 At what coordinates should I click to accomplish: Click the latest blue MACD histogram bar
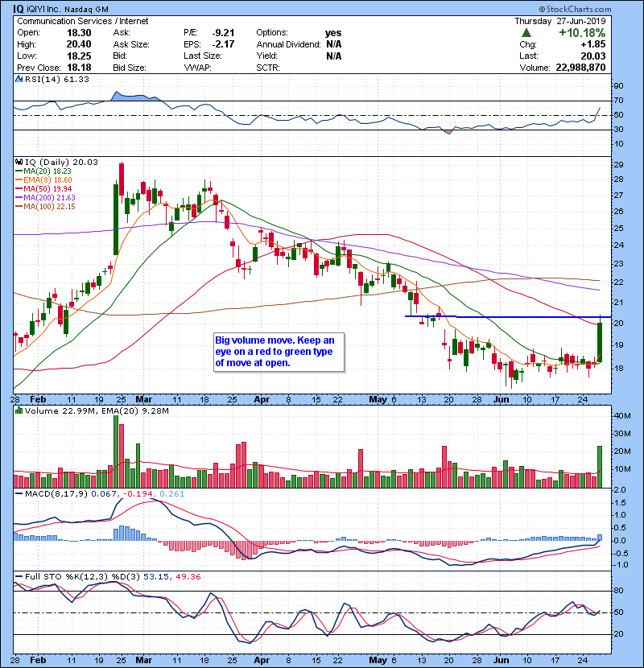point(600,538)
